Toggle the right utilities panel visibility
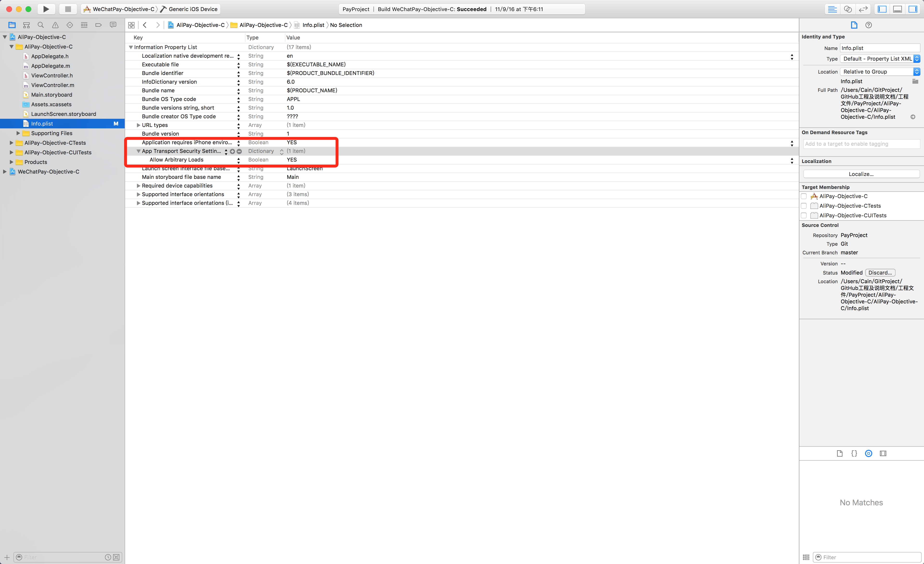The image size is (924, 564). (913, 9)
